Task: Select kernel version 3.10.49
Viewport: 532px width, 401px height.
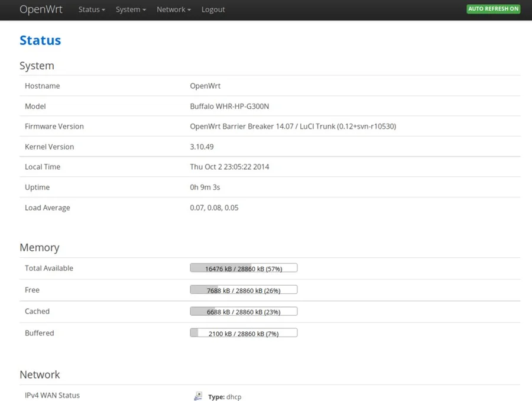Action: (x=202, y=147)
